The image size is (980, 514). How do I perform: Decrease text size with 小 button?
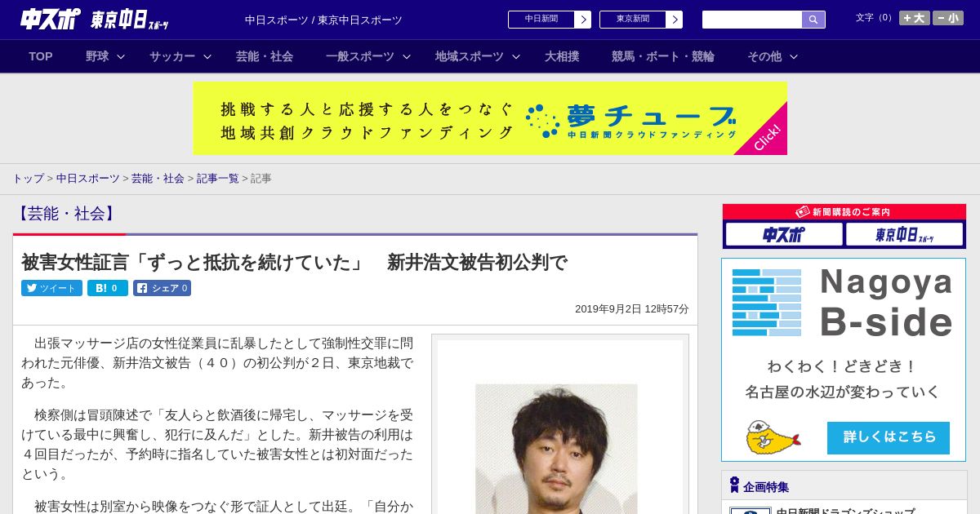point(948,18)
